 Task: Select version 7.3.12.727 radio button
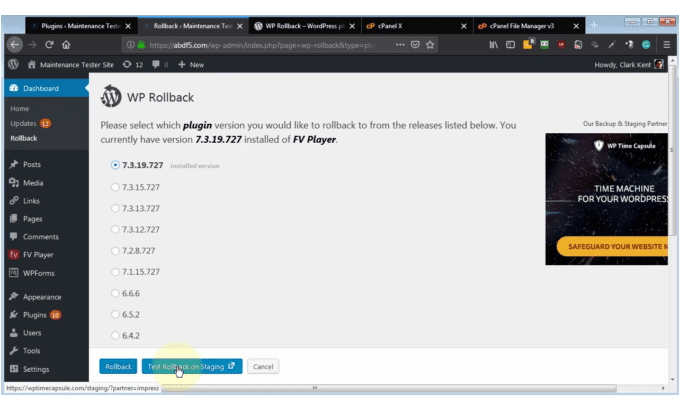click(115, 229)
